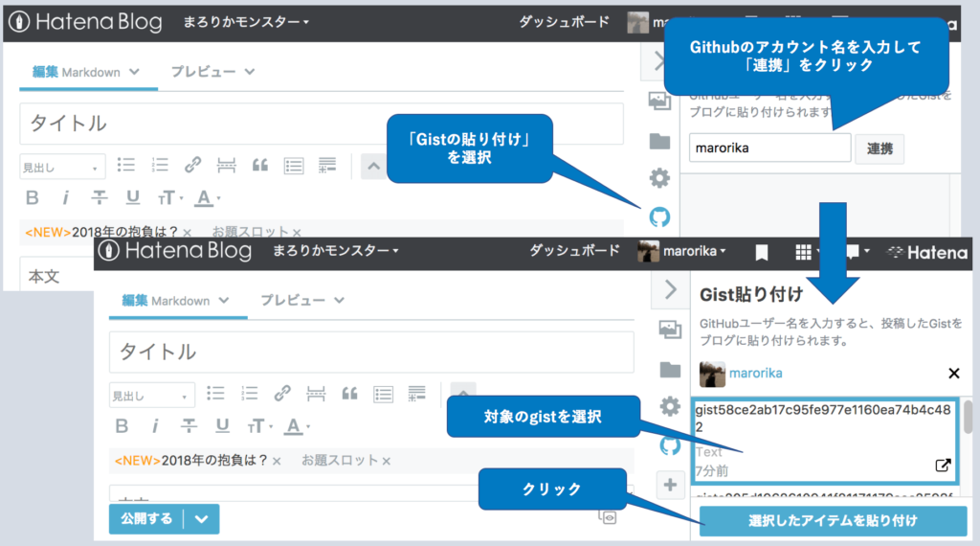This screenshot has height=546, width=980.
Task: Click 選択したアイテムを貼り付け button
Action: click(x=833, y=521)
